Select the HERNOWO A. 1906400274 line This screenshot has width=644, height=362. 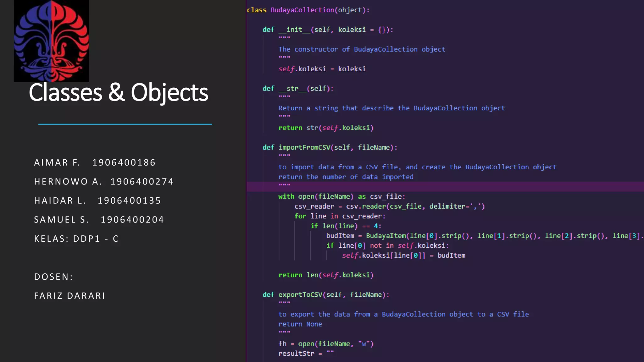[x=104, y=182]
